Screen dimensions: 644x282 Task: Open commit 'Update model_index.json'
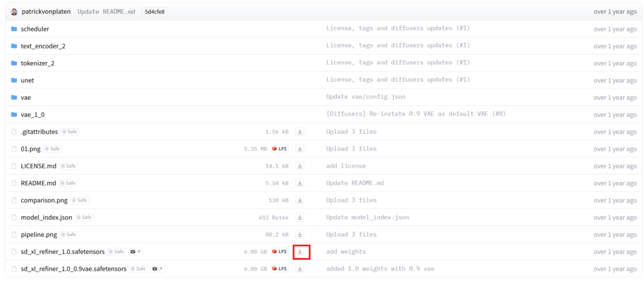[367, 217]
